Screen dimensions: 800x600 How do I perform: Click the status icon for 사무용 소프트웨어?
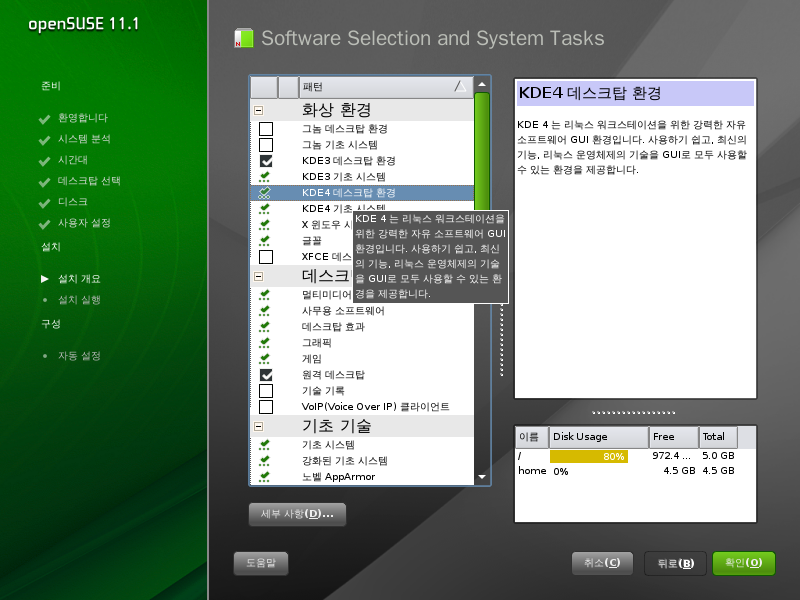[264, 310]
